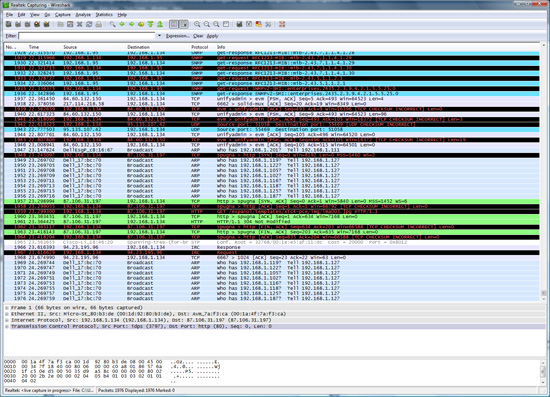Screen dimensions: 550x397
Task: Select packet 1968 TCP 6667 > 1024 row
Action: pyautogui.click(x=272, y=257)
